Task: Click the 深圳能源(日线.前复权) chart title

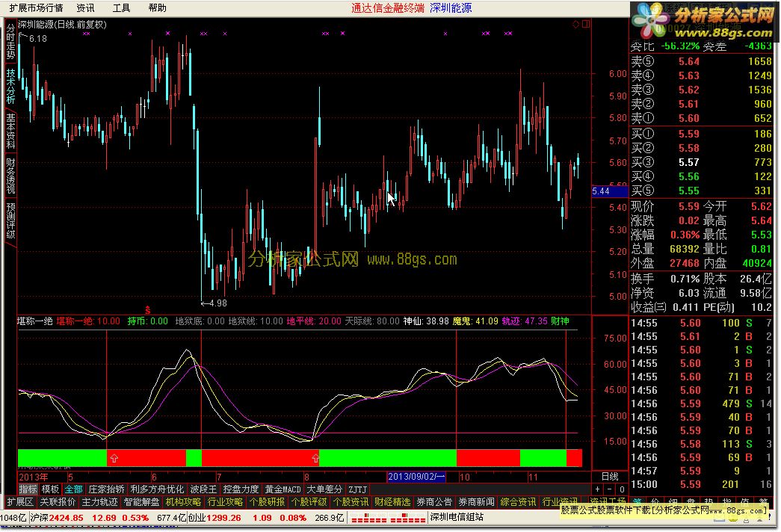Action: [x=62, y=24]
